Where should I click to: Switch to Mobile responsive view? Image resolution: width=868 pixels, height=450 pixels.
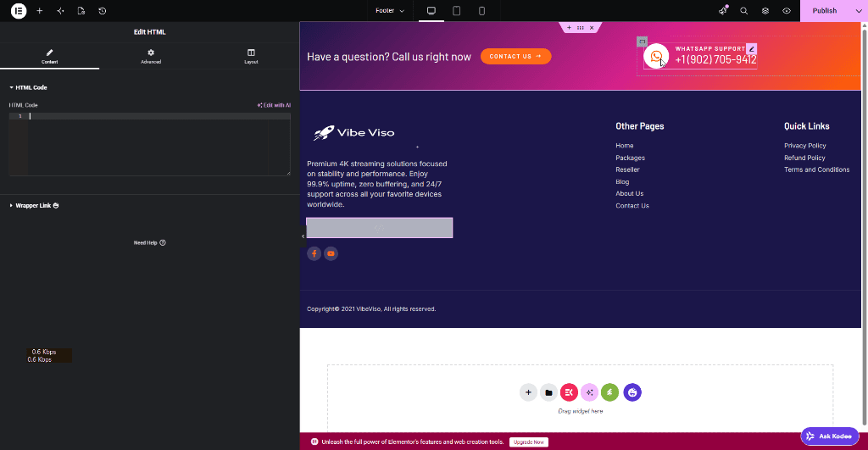(481, 10)
